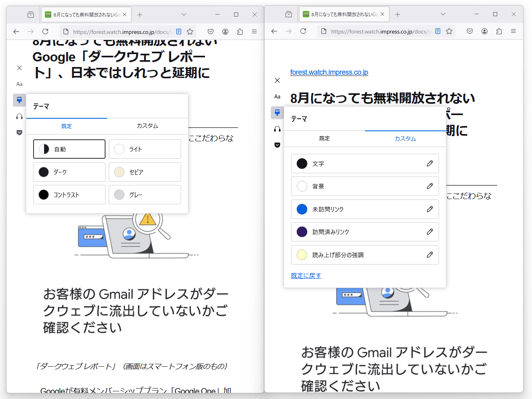Viewport: 532px width, 399px height.
Task: Bookmark the article via the star icon
Action: 190,31
